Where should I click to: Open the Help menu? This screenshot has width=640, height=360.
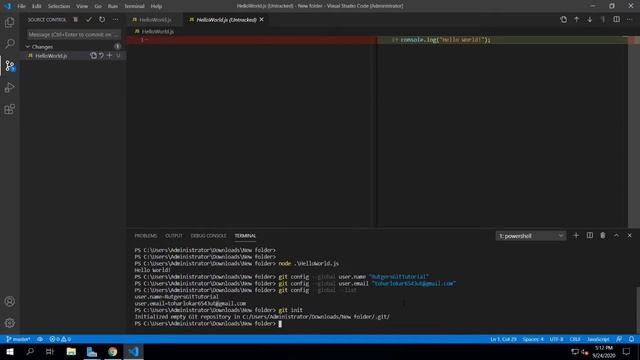click(x=156, y=6)
